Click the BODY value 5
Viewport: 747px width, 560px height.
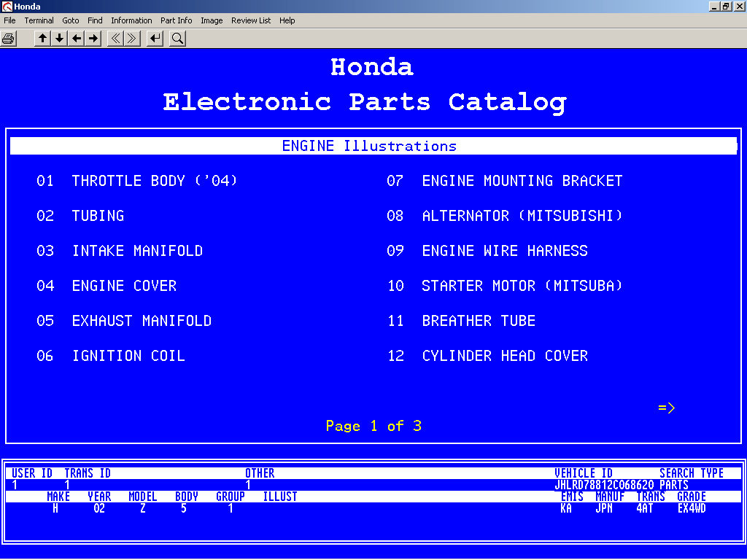point(183,508)
